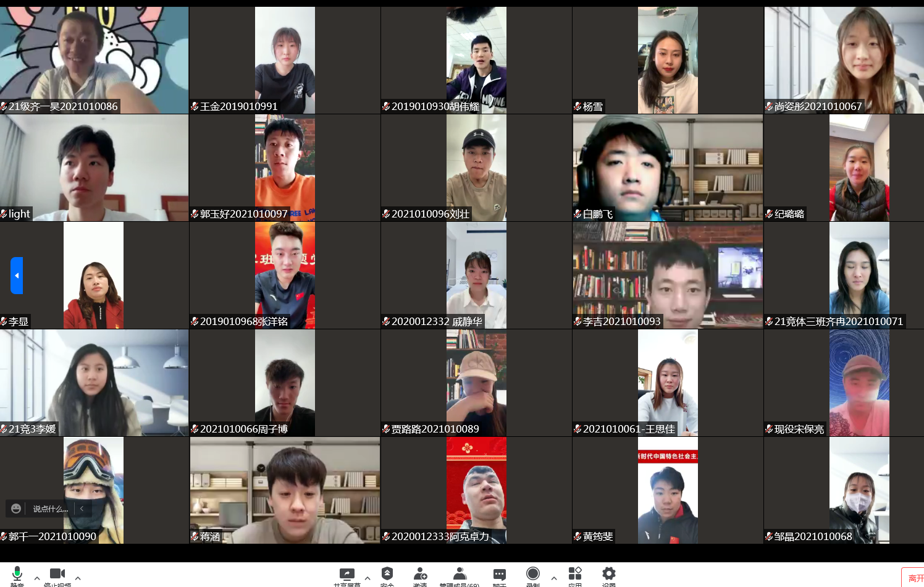The width and height of the screenshot is (924, 587).
Task: Expand video options chevron next to camera
Action: 77,578
